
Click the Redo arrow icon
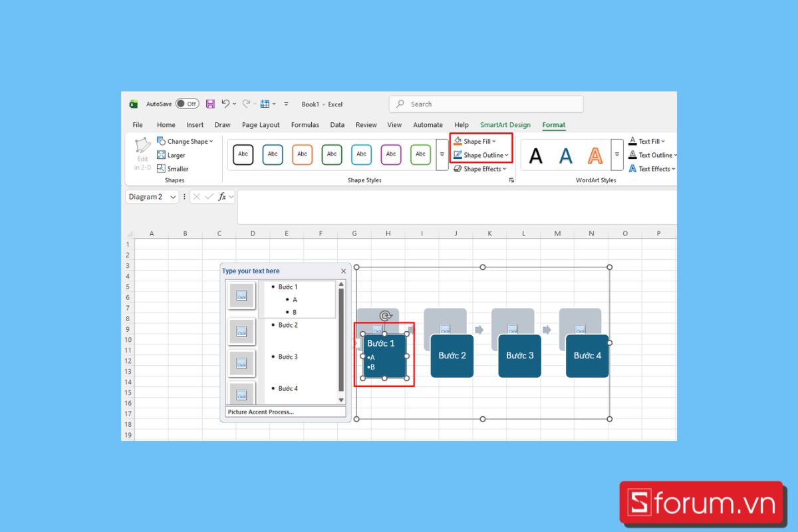[246, 104]
